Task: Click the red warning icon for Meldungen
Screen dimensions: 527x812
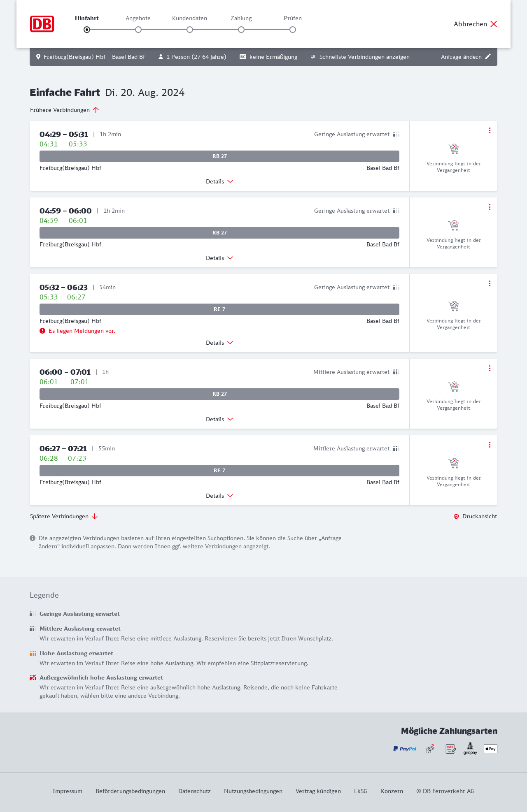Action: tap(42, 331)
